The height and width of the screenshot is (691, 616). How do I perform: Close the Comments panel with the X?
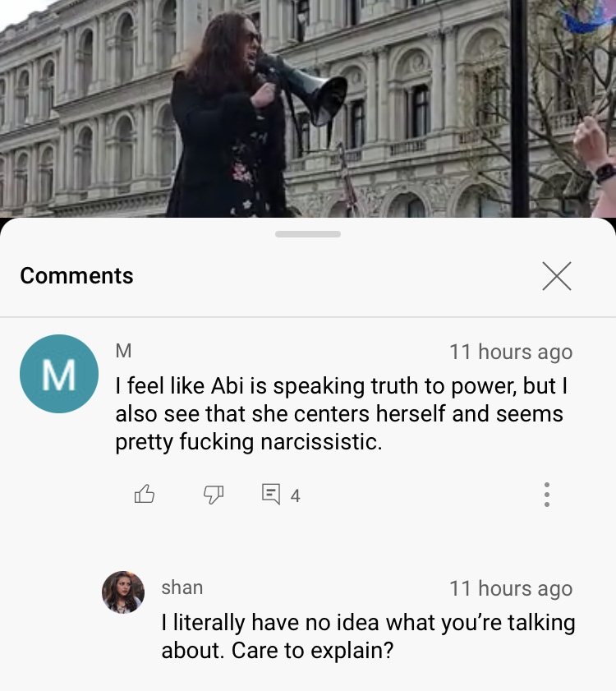click(x=557, y=276)
